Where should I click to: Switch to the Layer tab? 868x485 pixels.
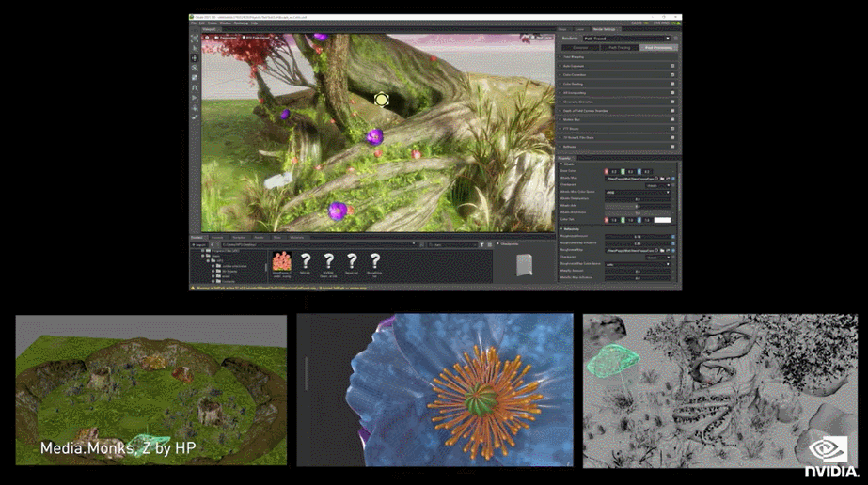(579, 29)
